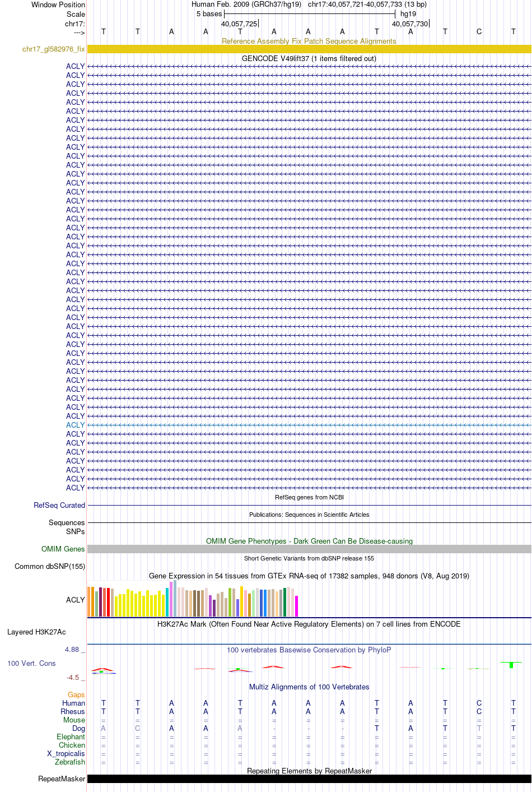Viewport: 532px width, 792px height.
Task: Open the GTEx Gene Expression track title
Action: click(x=309, y=576)
